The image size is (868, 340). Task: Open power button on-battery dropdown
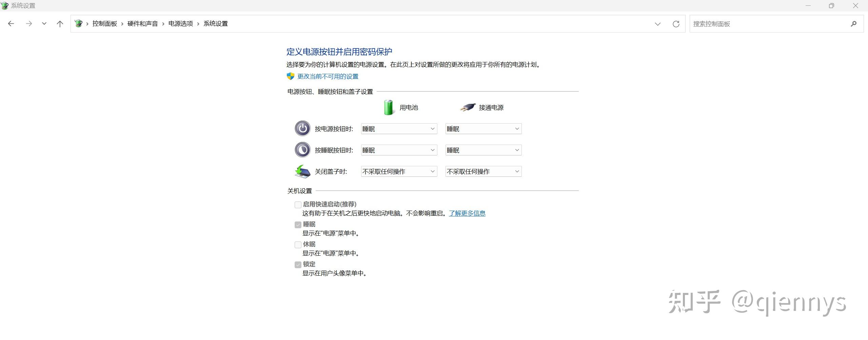[x=399, y=129]
